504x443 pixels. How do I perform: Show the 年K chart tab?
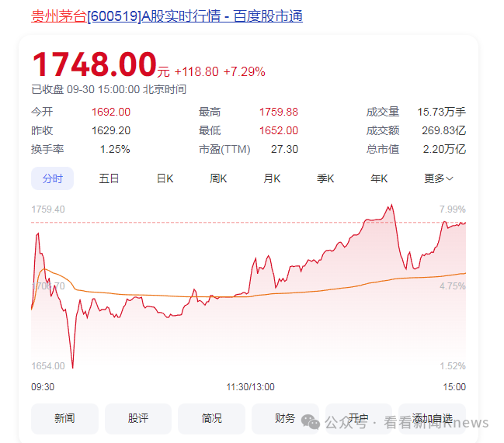pyautogui.click(x=379, y=178)
